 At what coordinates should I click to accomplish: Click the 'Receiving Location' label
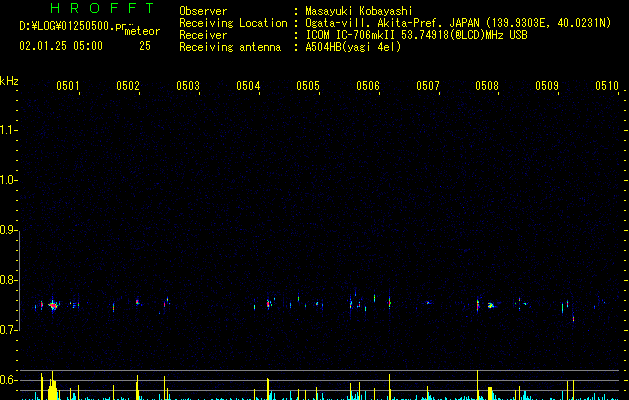(x=233, y=23)
